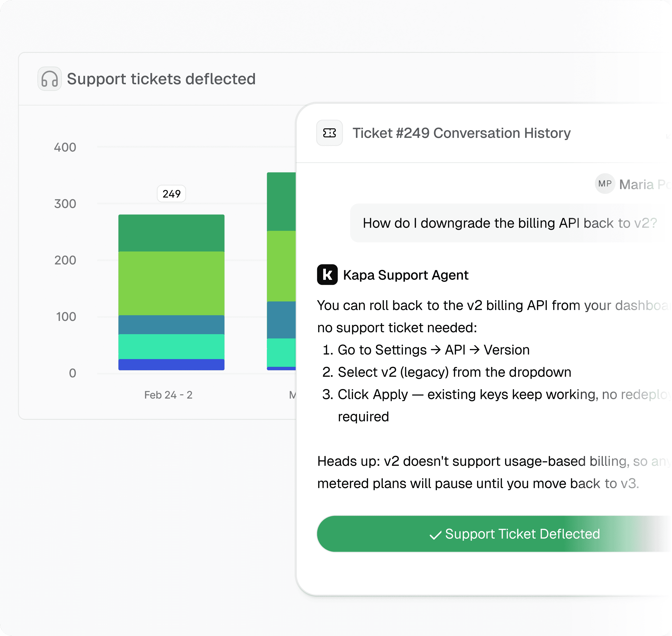The height and width of the screenshot is (636, 672).
Task: Click the Support Ticket Deflected button
Action: pos(494,534)
